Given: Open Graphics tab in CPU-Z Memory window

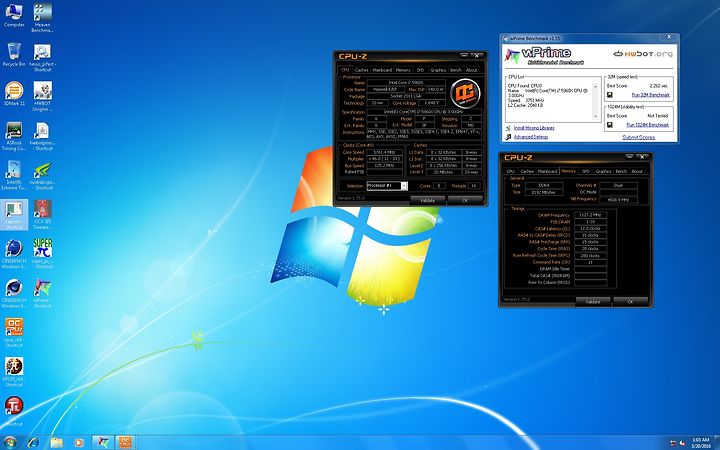Looking at the screenshot, I should [603, 171].
